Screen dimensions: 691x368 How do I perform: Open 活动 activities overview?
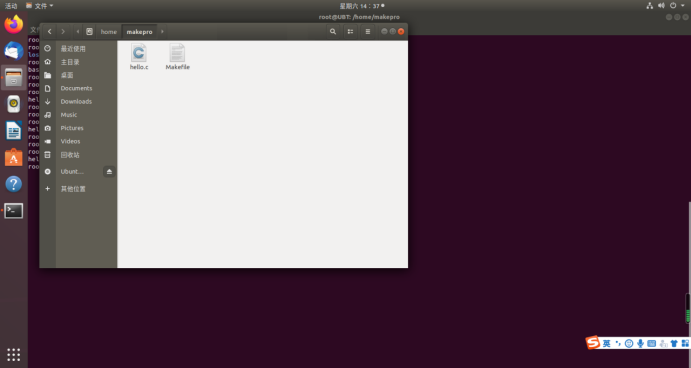[11, 6]
